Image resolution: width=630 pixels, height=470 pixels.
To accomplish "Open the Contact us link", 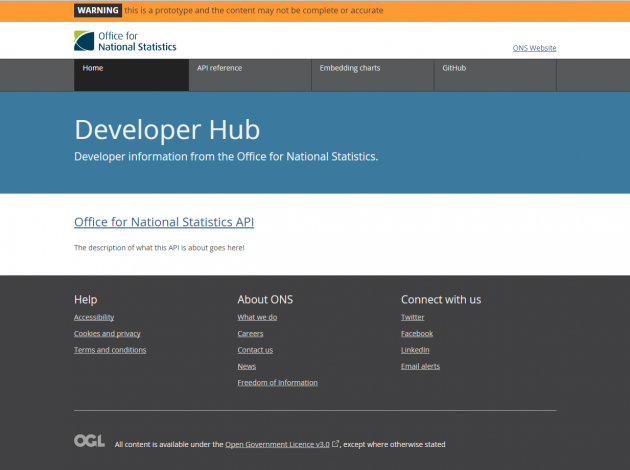I will pyautogui.click(x=255, y=350).
